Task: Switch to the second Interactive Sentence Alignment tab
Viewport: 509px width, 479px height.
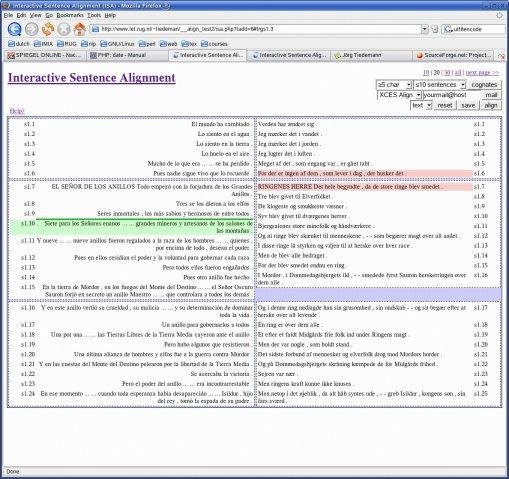Action: pos(289,55)
